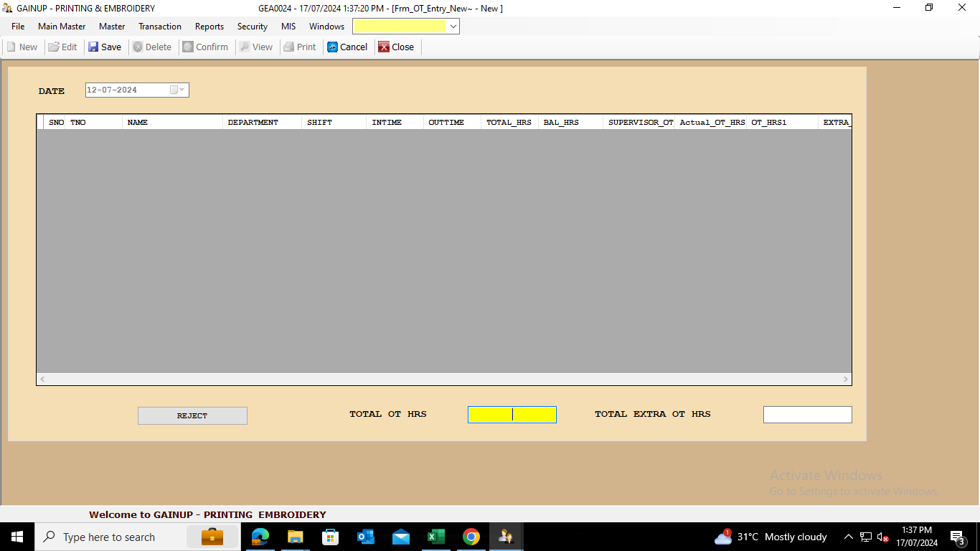This screenshot has width=980, height=551.
Task: Click the Cancel toolbar icon
Action: 333,47
